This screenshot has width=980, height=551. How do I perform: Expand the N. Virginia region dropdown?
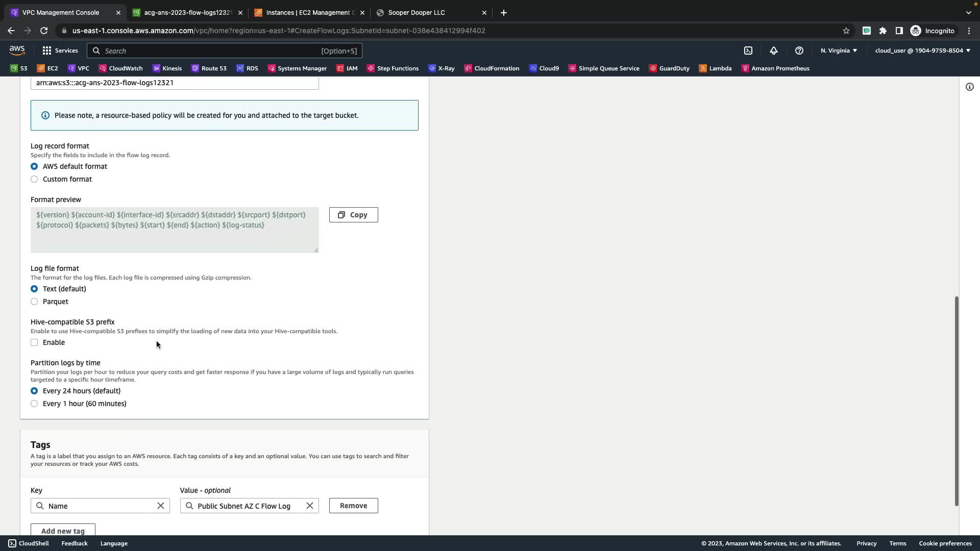(x=839, y=51)
